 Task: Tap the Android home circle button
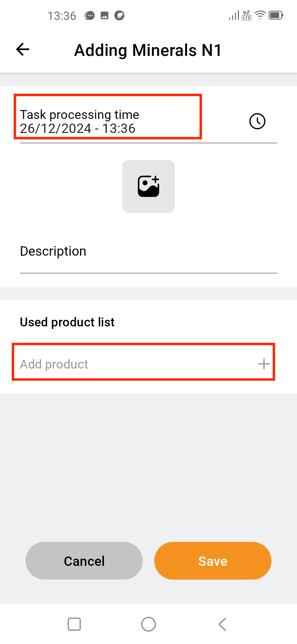(148, 624)
